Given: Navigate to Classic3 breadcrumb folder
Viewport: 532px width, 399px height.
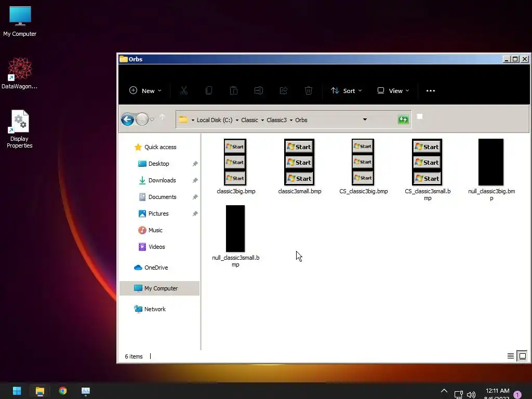Looking at the screenshot, I should tap(276, 120).
